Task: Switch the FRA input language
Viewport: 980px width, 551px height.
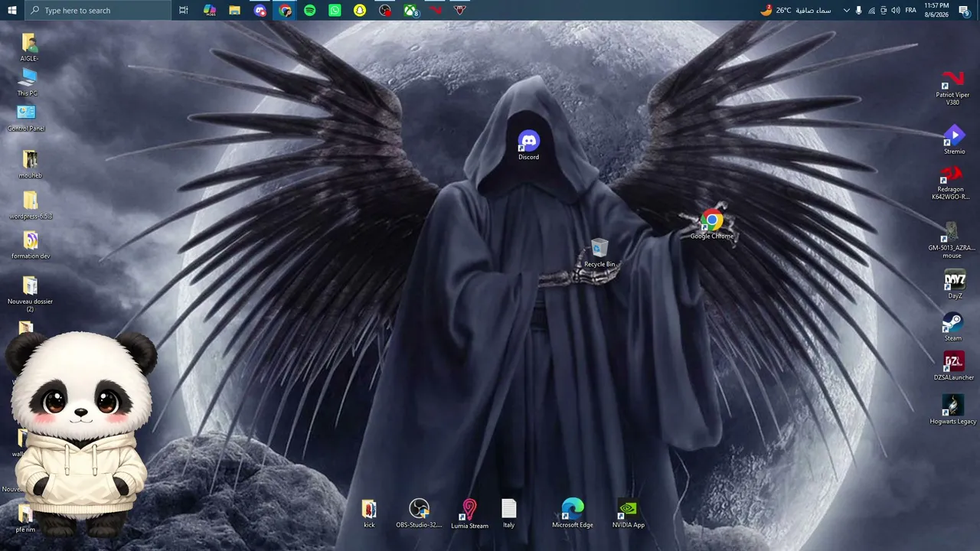Action: pyautogui.click(x=910, y=10)
